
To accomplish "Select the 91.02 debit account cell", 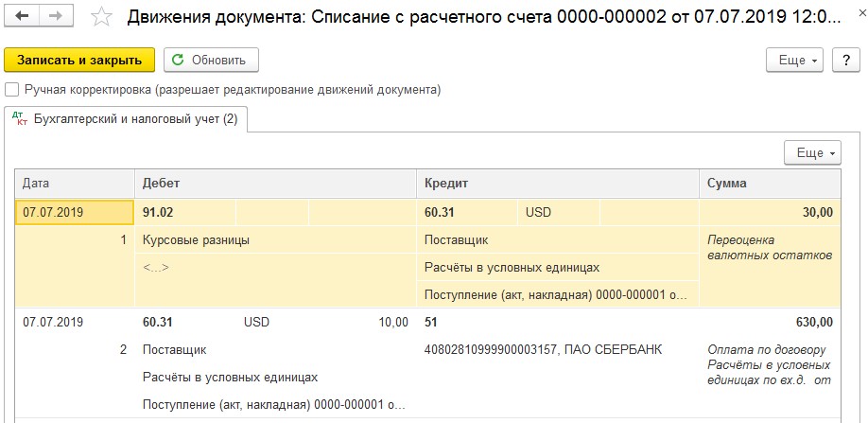I will [185, 212].
